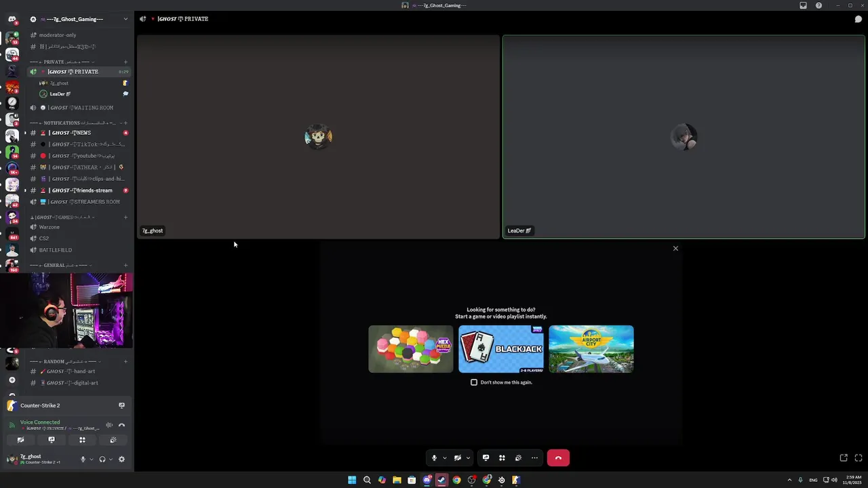Open the GHOST NEWS channel

(79, 133)
